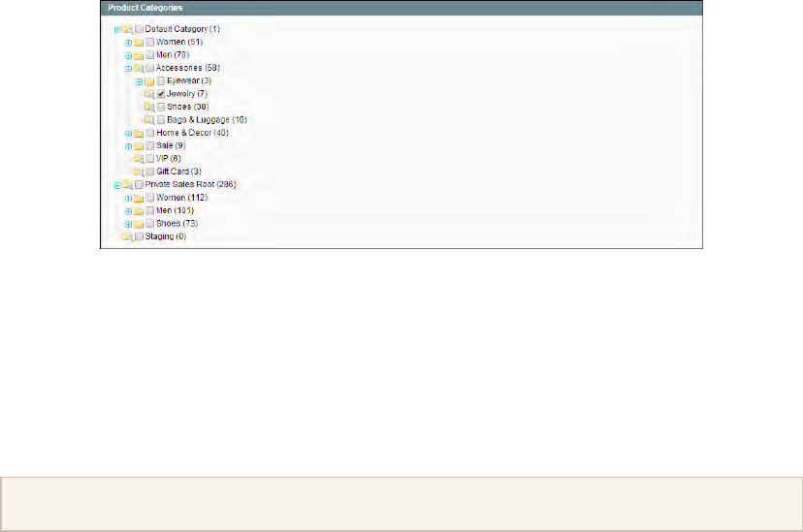Select the 'Bags & Luggage (10)' label

click(x=208, y=120)
